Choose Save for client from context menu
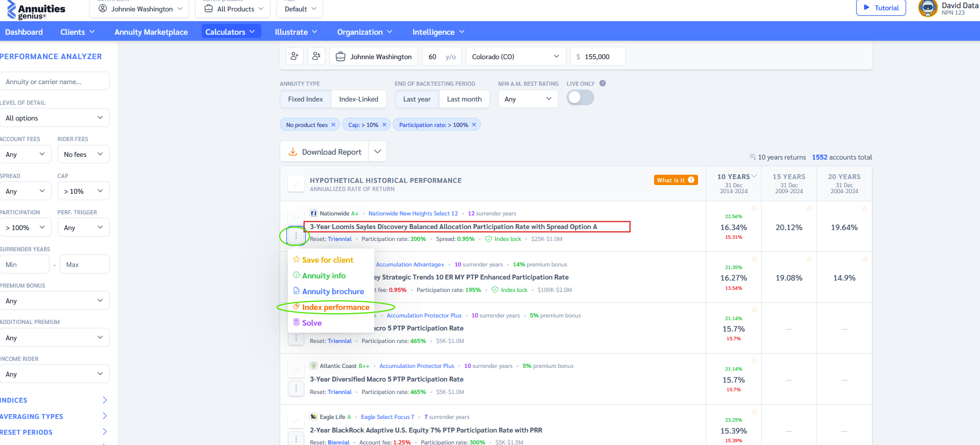The width and height of the screenshot is (980, 445). (323, 260)
